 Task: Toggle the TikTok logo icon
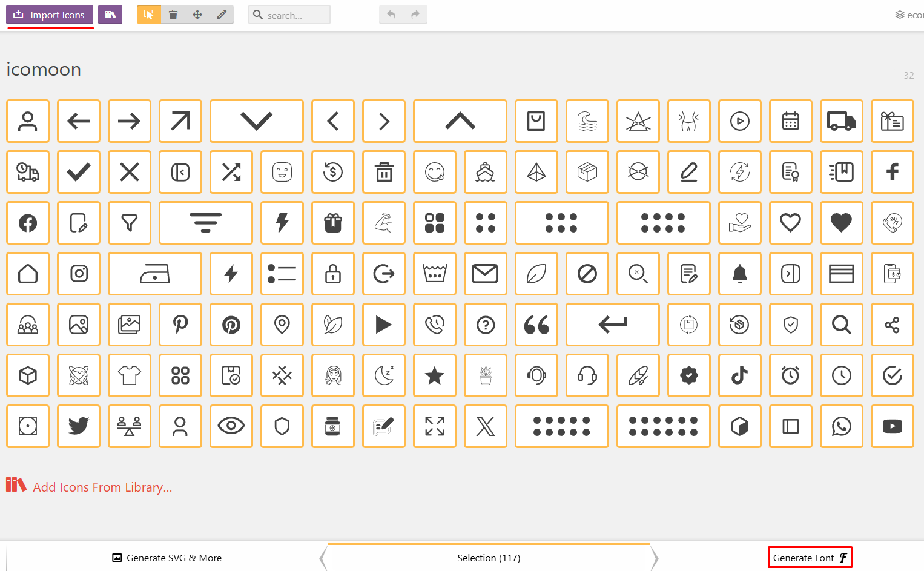(x=740, y=375)
